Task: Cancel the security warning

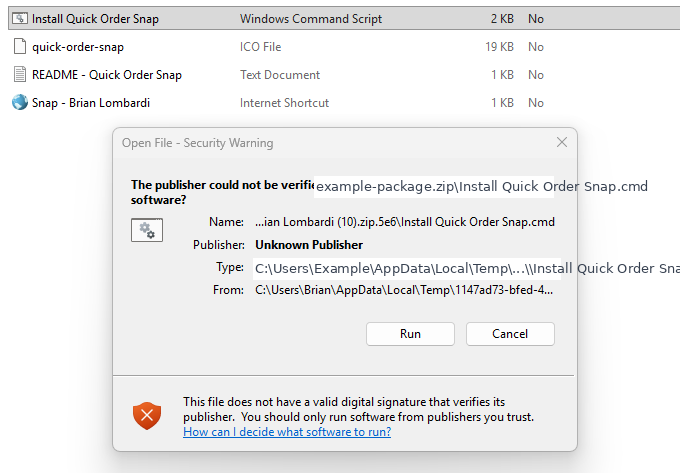Action: coord(510,334)
